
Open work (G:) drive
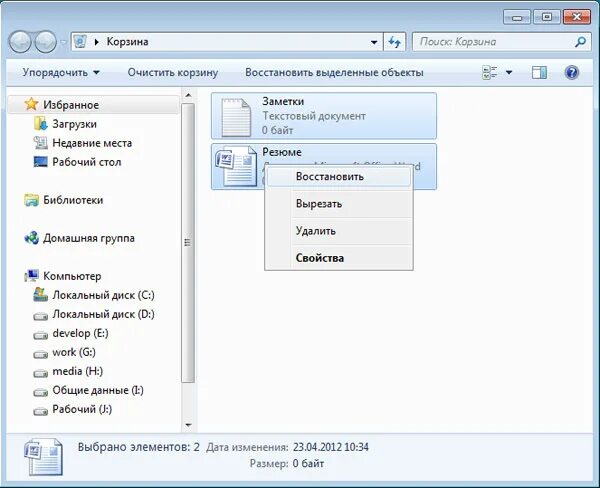[x=74, y=352]
